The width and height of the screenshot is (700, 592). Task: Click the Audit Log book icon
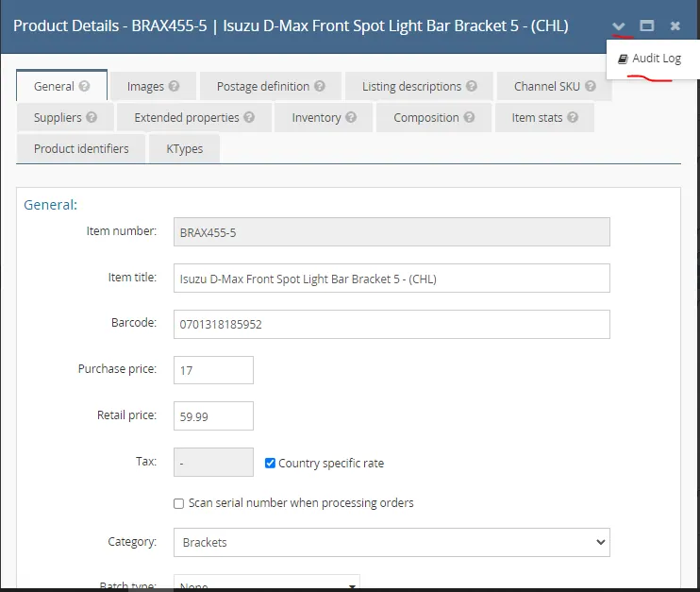(x=623, y=59)
